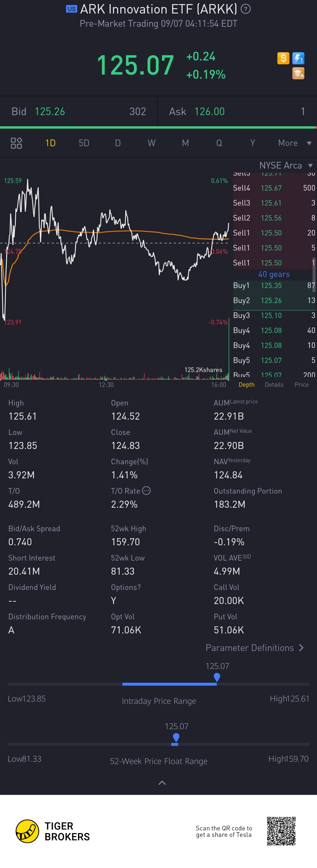317x868 pixels.
Task: Tap the ARK Innovation ETF title
Action: (158, 9)
